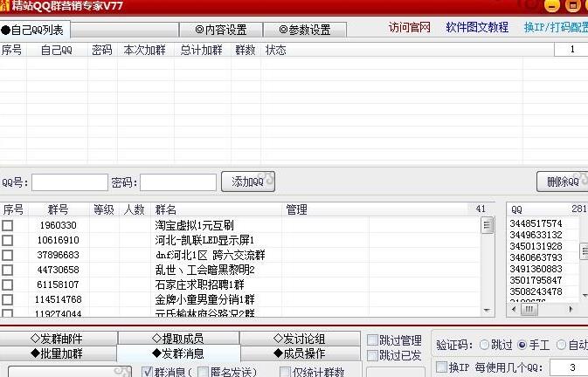Viewport: 588px width, 377px height.
Task: Click the QQ list scroll right arrow
Action: [571, 309]
